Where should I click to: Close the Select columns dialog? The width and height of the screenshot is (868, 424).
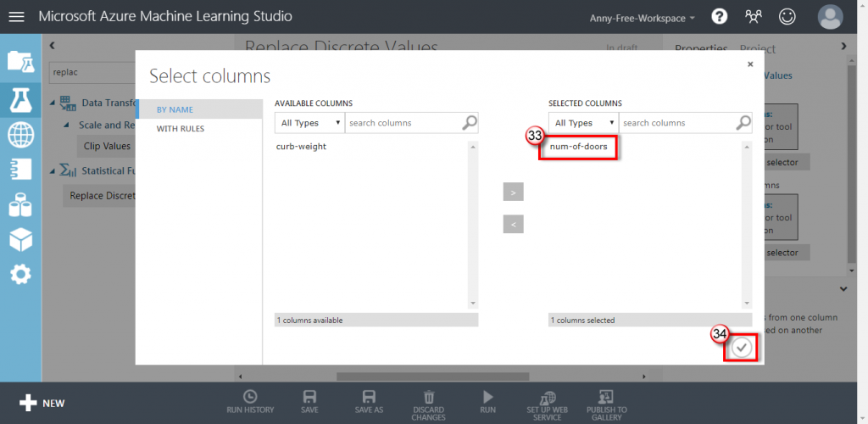tap(750, 64)
